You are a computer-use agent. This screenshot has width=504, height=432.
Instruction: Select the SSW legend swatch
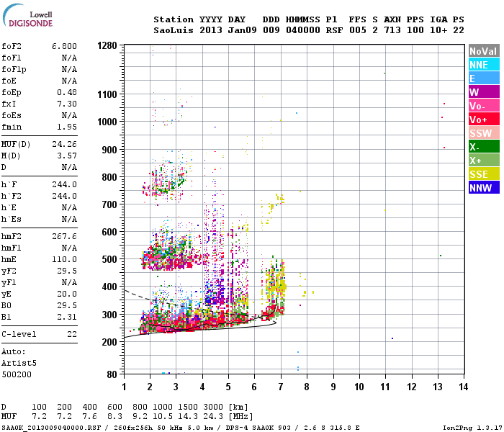pyautogui.click(x=484, y=133)
